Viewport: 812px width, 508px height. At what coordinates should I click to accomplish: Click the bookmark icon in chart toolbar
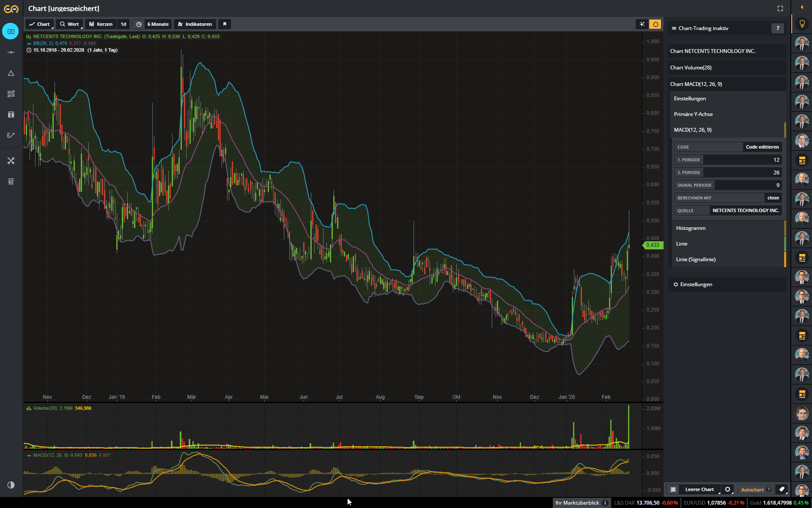coord(225,24)
